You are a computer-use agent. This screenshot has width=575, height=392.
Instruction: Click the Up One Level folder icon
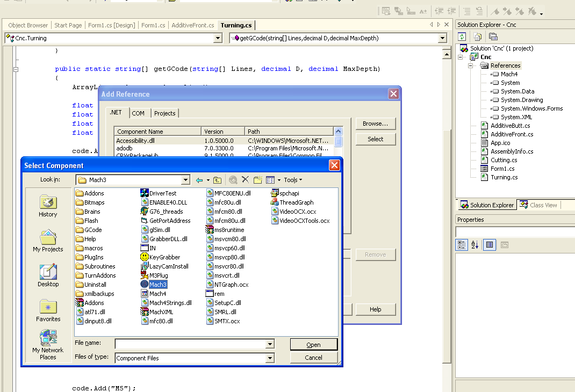(217, 180)
